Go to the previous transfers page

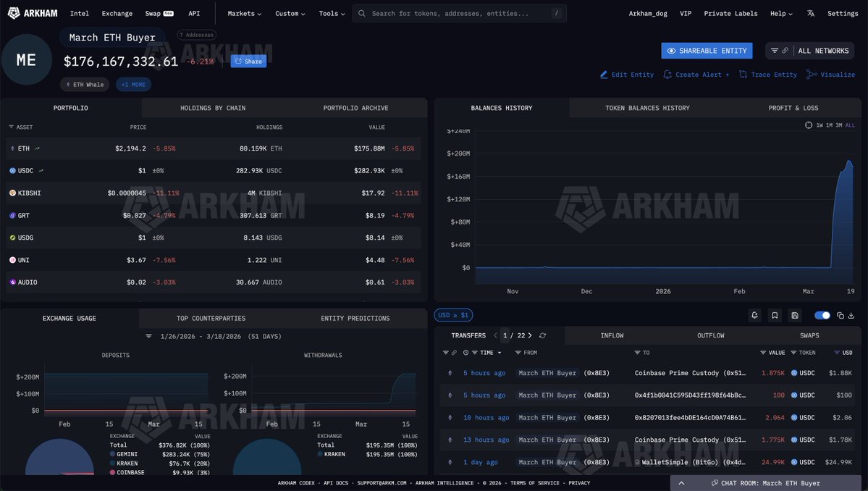(495, 335)
